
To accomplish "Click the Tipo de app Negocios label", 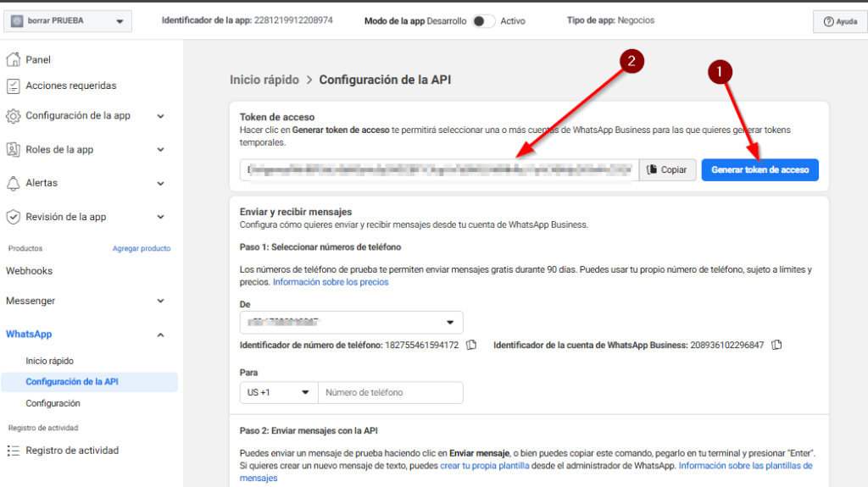I will click(x=610, y=20).
